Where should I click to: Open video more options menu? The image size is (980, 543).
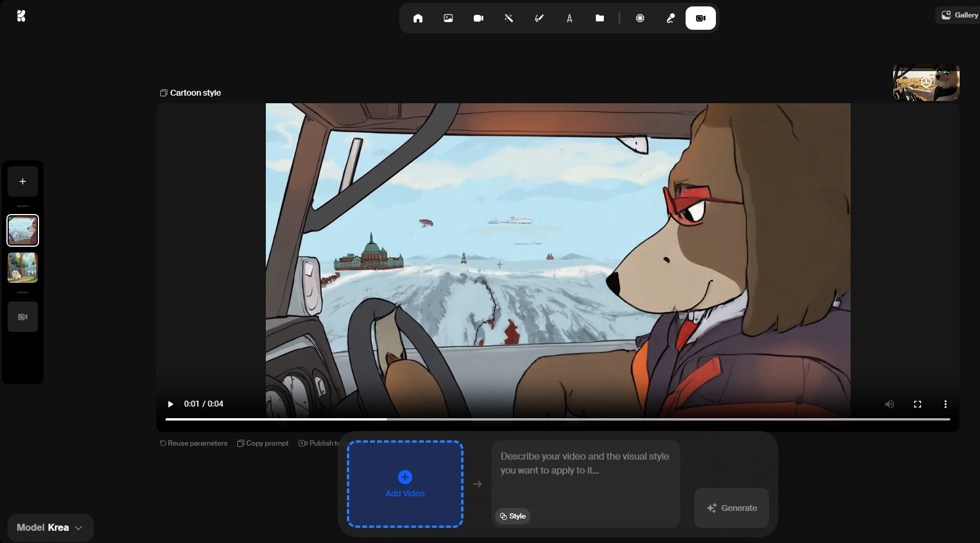946,404
